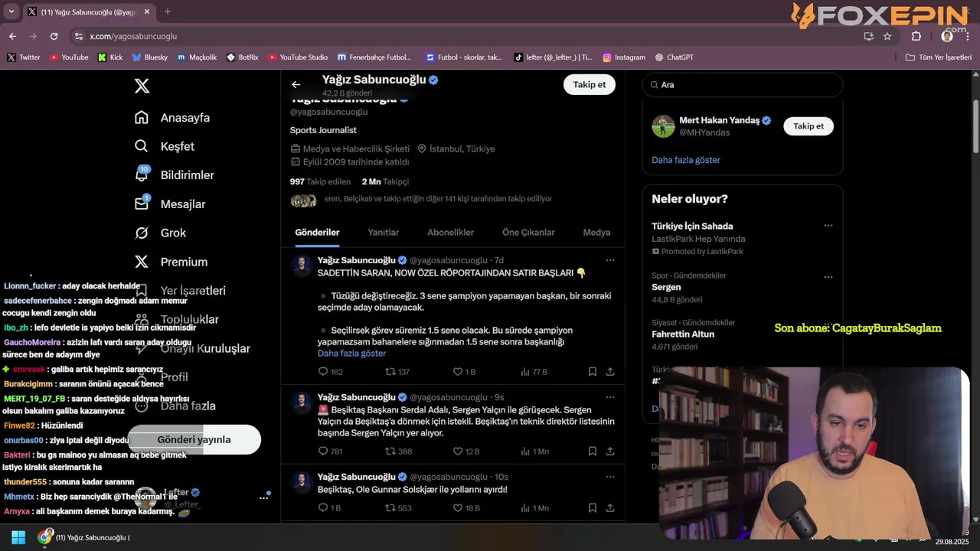Click the Gönderi yayınla button
980x551 pixels.
(194, 439)
